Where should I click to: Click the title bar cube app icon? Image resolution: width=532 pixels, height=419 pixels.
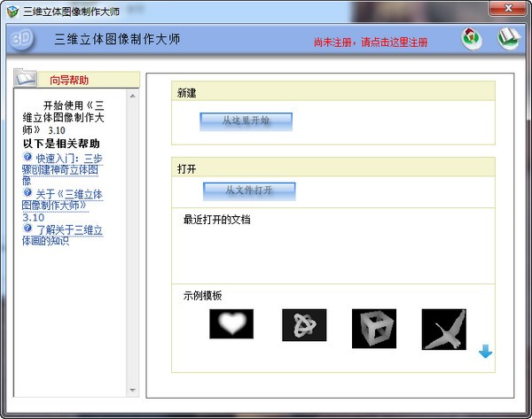(12, 12)
